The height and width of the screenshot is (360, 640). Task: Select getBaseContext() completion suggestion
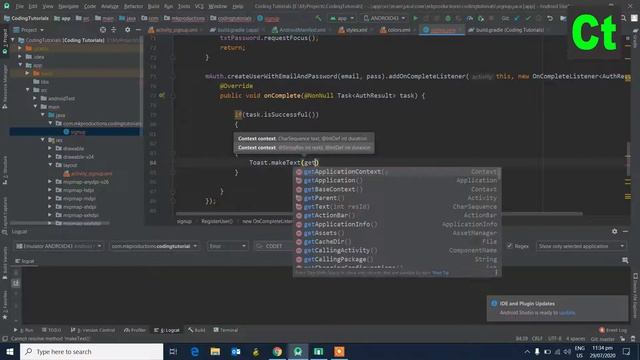pos(398,189)
